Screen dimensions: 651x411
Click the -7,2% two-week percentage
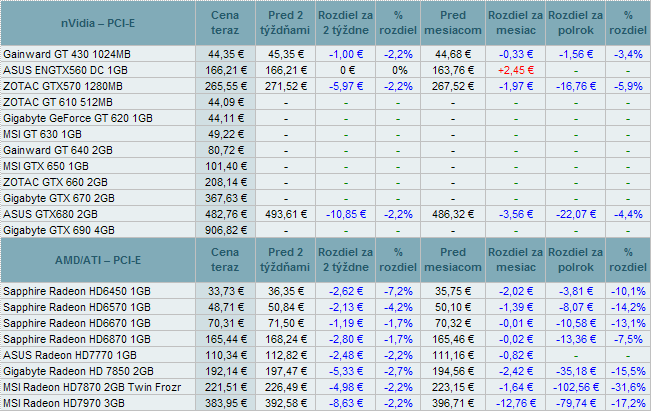[398, 291]
